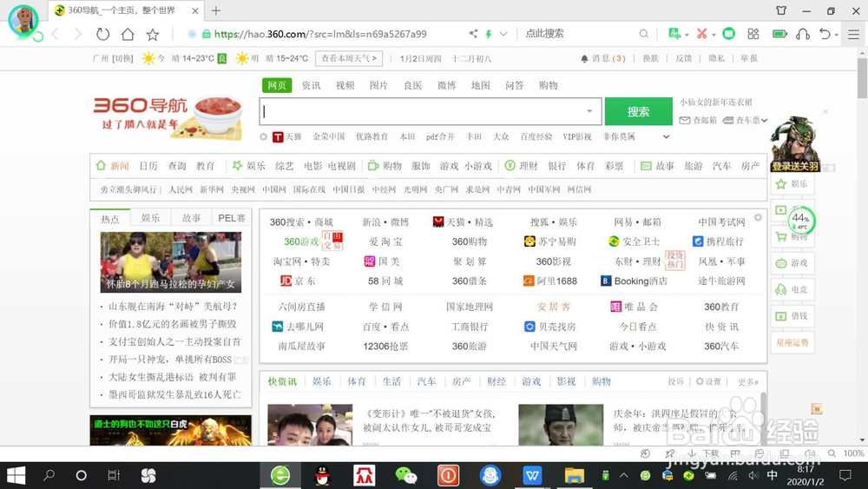This screenshot has width=868, height=489.
Task: Open WPS Writer from the taskbar
Action: click(x=532, y=475)
